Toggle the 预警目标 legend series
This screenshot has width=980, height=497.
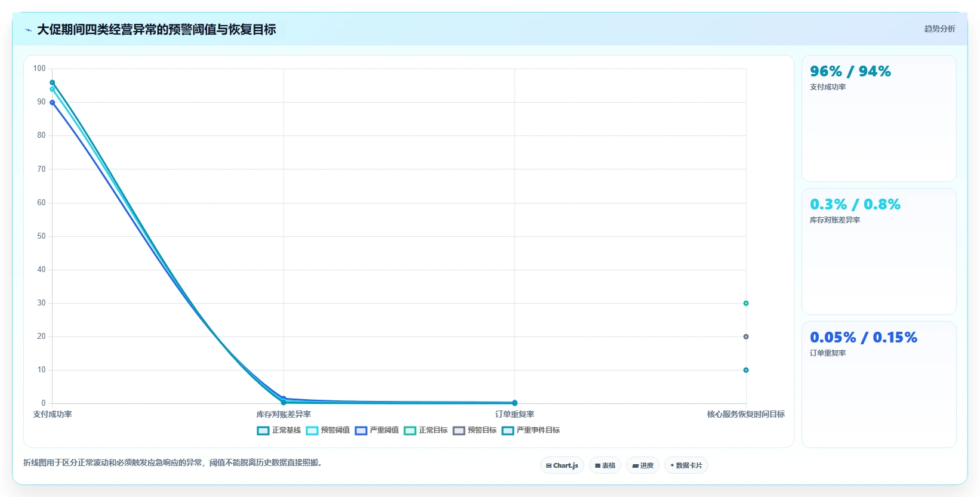tap(474, 430)
